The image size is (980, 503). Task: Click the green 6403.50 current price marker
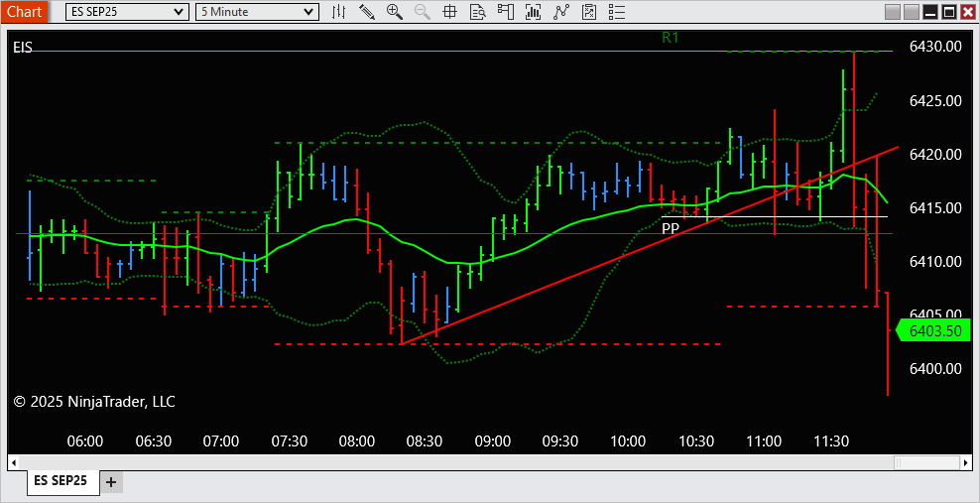click(x=933, y=330)
